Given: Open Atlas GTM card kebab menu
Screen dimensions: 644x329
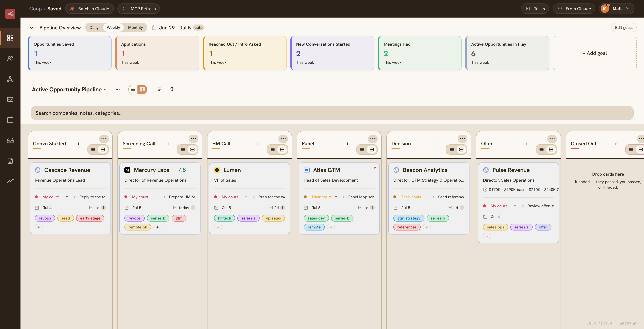Looking at the screenshot, I should click(373, 170).
